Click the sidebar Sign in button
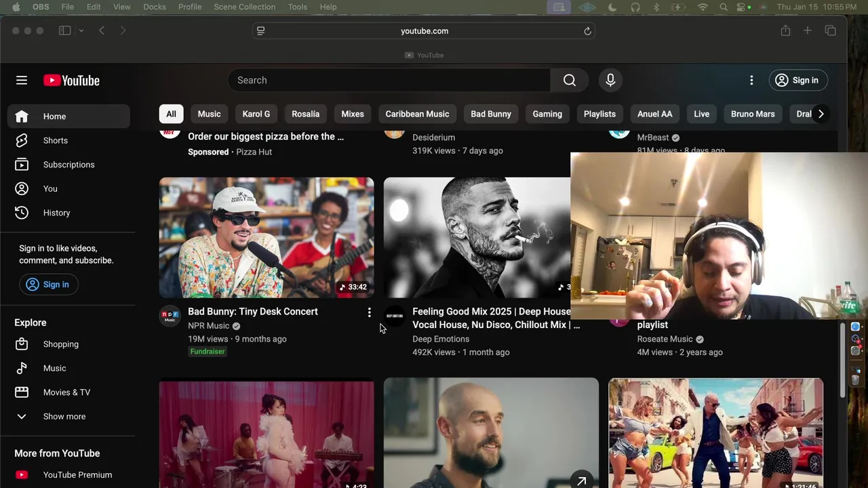Image resolution: width=868 pixels, height=488 pixels. click(x=48, y=285)
